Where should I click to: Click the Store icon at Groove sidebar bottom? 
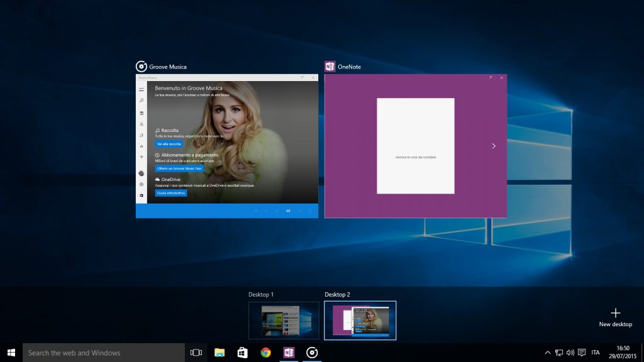click(142, 195)
